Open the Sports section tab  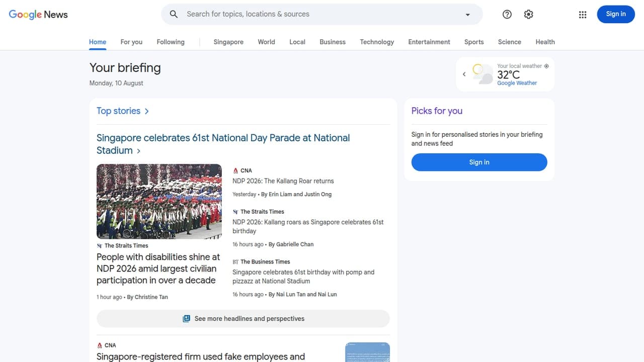tap(474, 42)
